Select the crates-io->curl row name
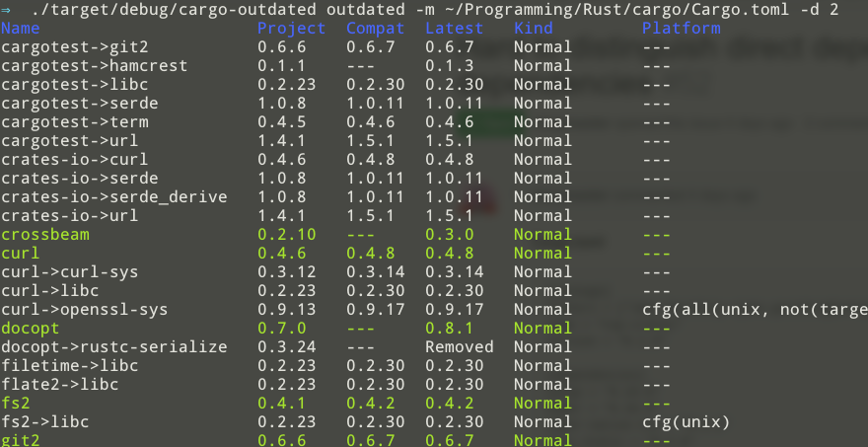868x447 pixels. click(x=75, y=160)
